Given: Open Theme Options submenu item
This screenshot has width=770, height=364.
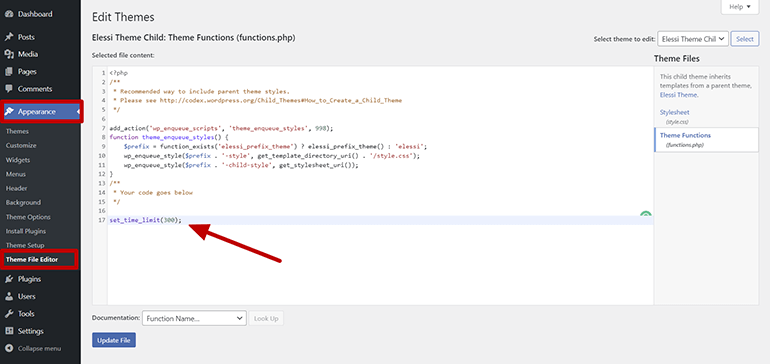Looking at the screenshot, I should pyautogui.click(x=28, y=217).
